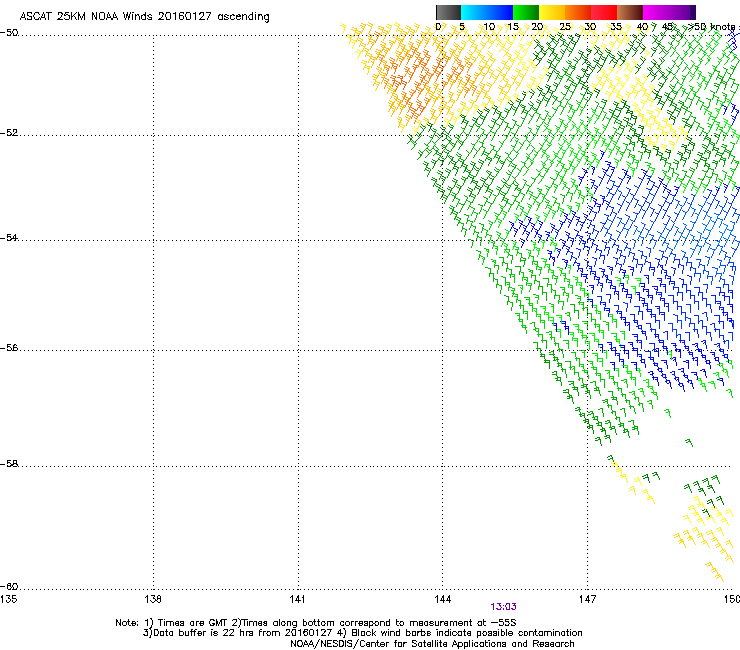Click the orange wind barb cluster near -51 latitude
This screenshot has height=650, width=740.
(x=415, y=76)
